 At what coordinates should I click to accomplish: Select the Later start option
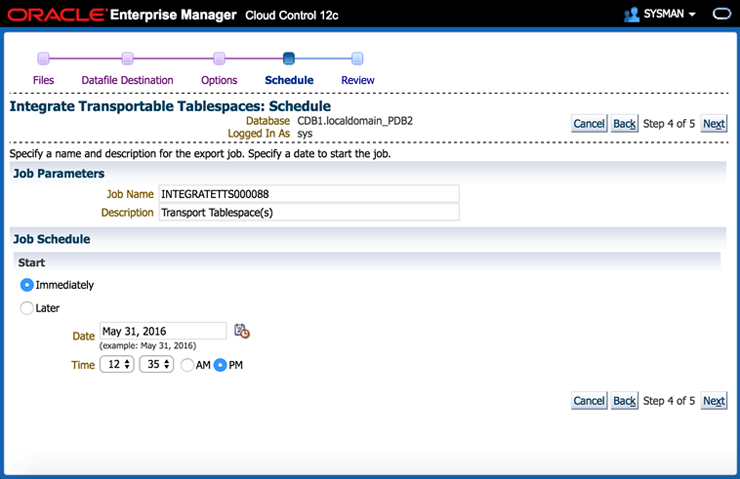(x=27, y=308)
